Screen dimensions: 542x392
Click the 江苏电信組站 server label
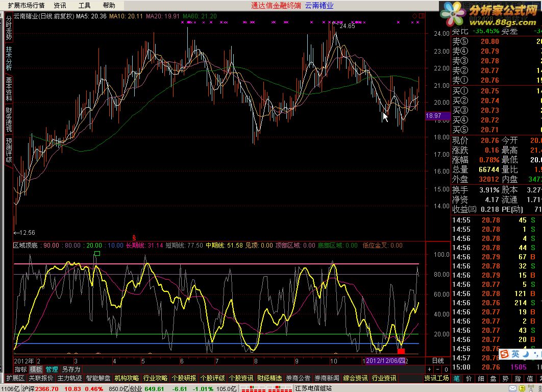[x=313, y=388]
